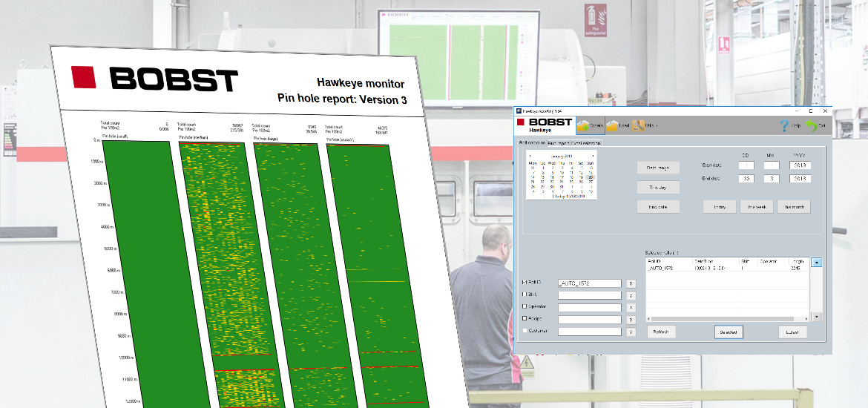Enable the Shift filter checkbox
Image resolution: width=868 pixels, height=408 pixels.
pos(525,295)
